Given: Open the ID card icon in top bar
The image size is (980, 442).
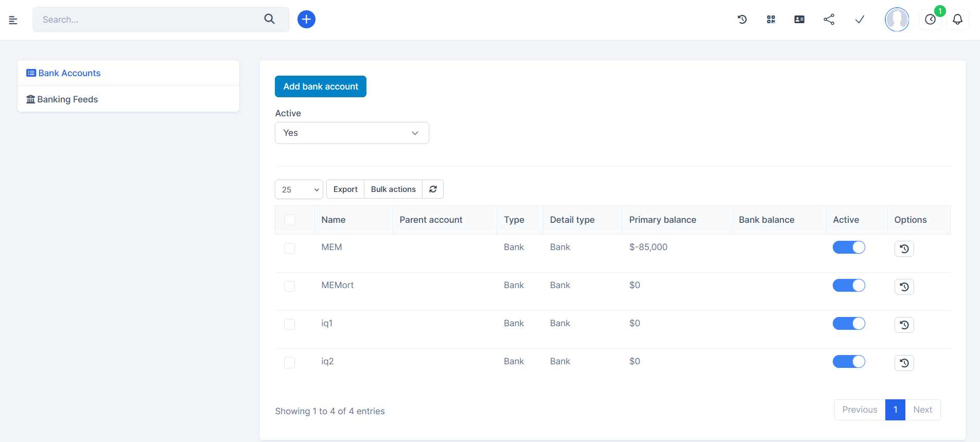Looking at the screenshot, I should (799, 20).
